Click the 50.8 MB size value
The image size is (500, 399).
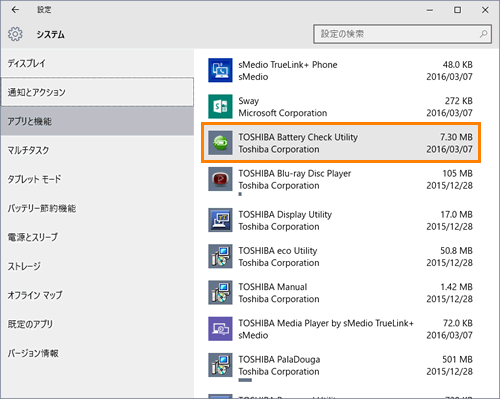pyautogui.click(x=456, y=251)
